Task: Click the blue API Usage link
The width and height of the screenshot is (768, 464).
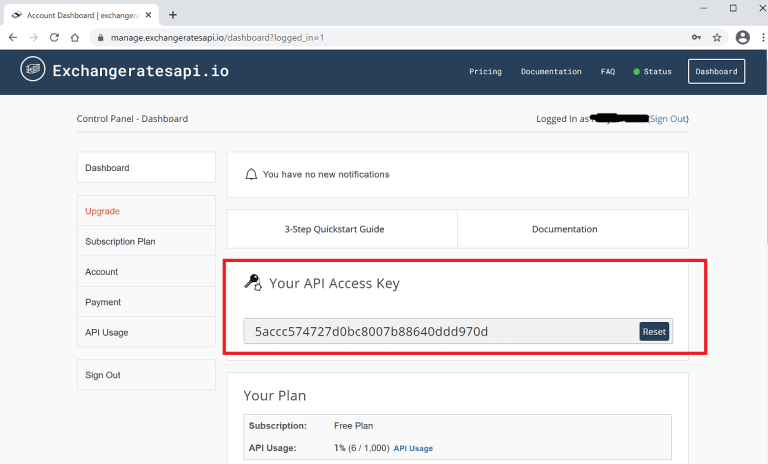Action: point(413,448)
